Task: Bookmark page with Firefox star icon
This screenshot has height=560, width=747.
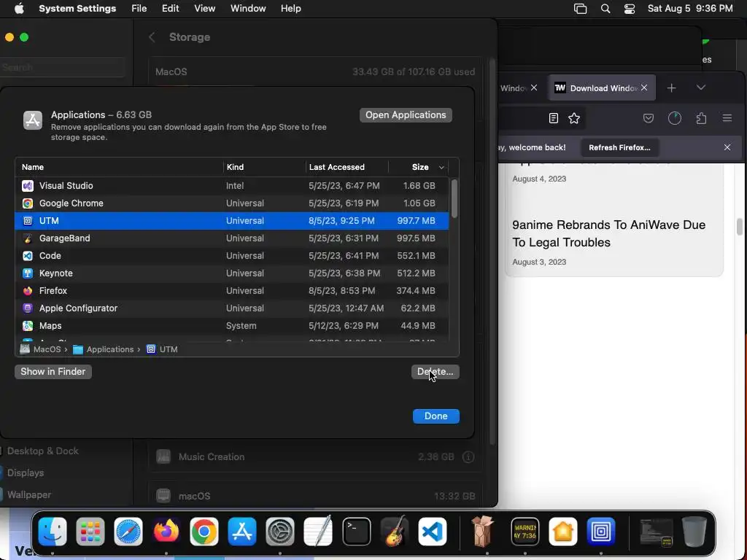Action: pyautogui.click(x=574, y=118)
